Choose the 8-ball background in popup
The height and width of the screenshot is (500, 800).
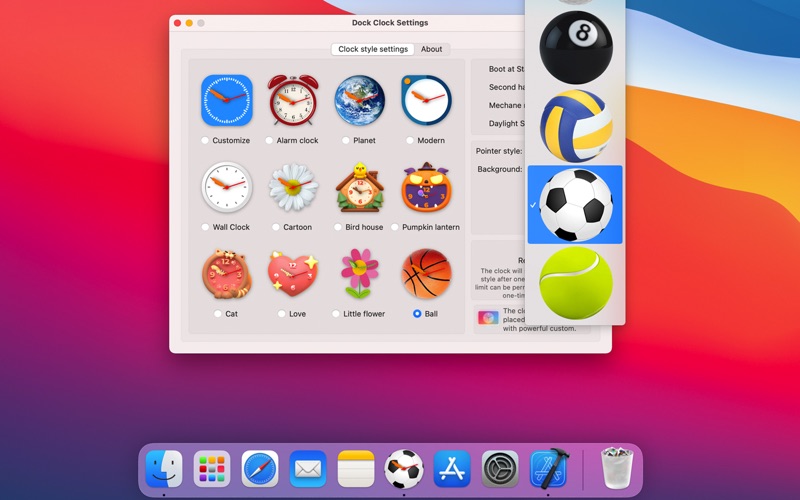pyautogui.click(x=576, y=47)
